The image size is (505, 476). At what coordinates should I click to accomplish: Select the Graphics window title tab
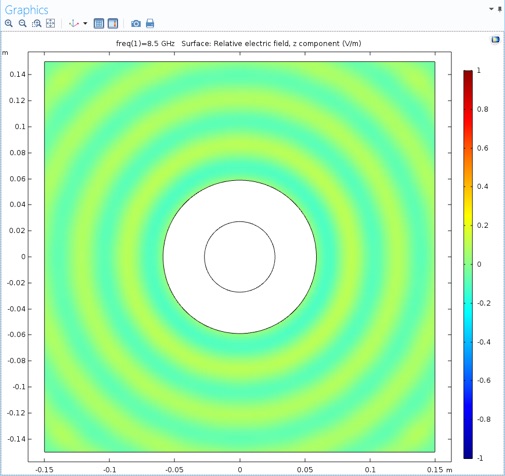27,10
